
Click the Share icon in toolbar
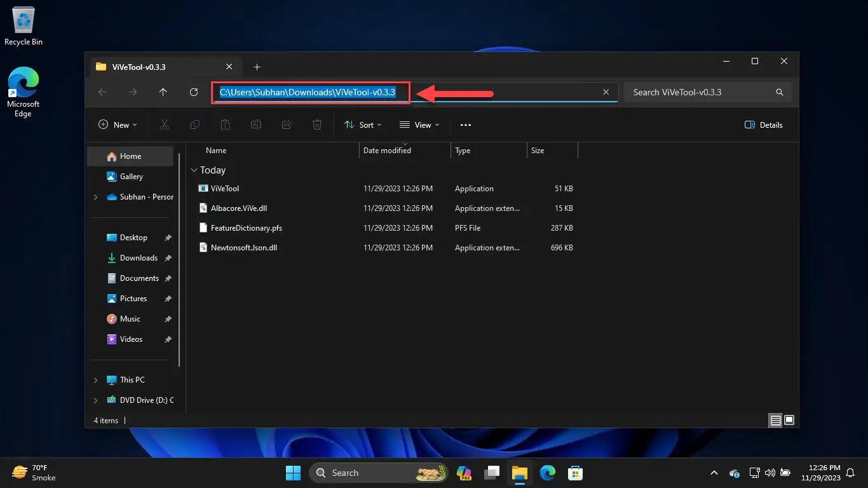click(287, 125)
